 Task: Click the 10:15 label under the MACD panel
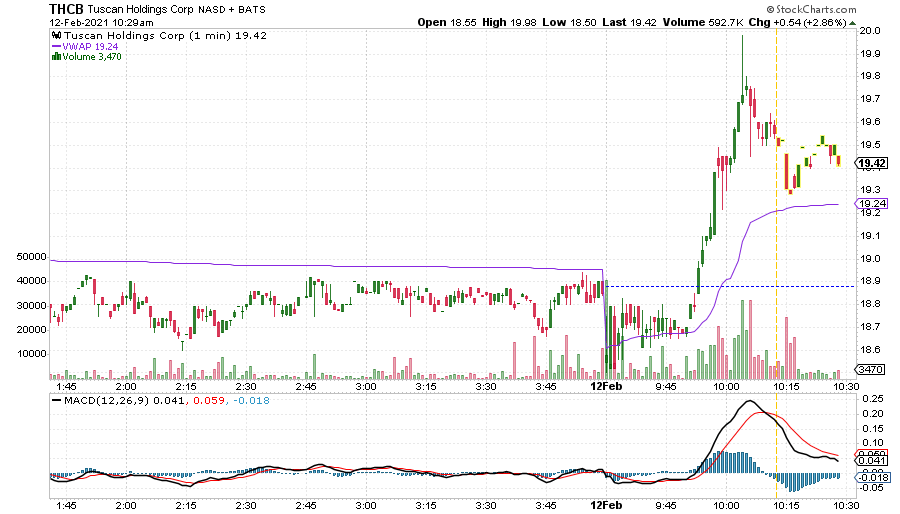[x=786, y=505]
